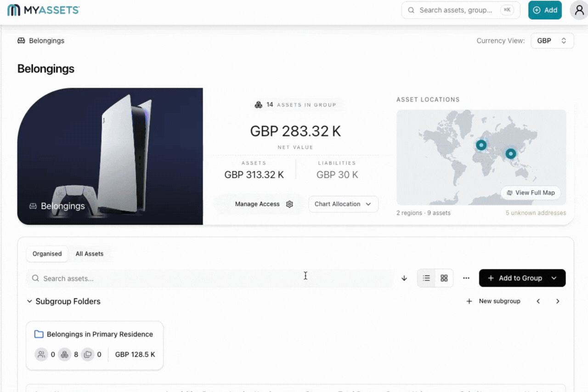Collapse the Subgroup Folders section

click(29, 301)
